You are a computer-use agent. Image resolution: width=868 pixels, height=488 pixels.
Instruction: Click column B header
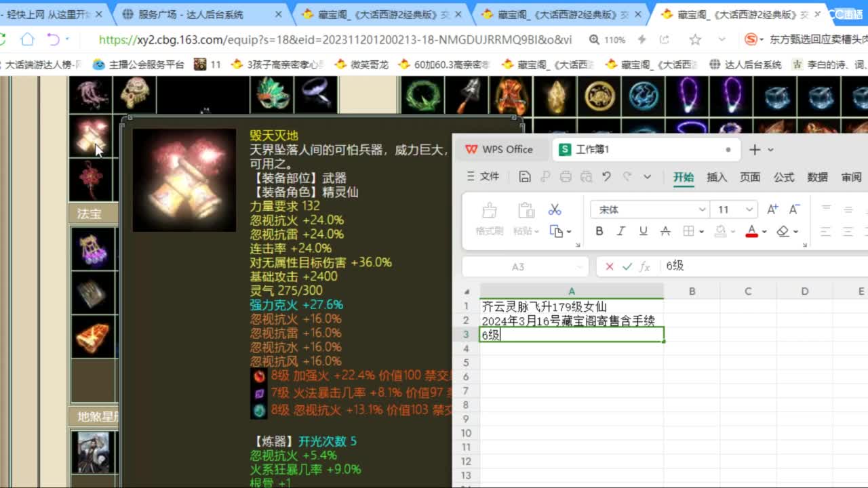point(692,291)
